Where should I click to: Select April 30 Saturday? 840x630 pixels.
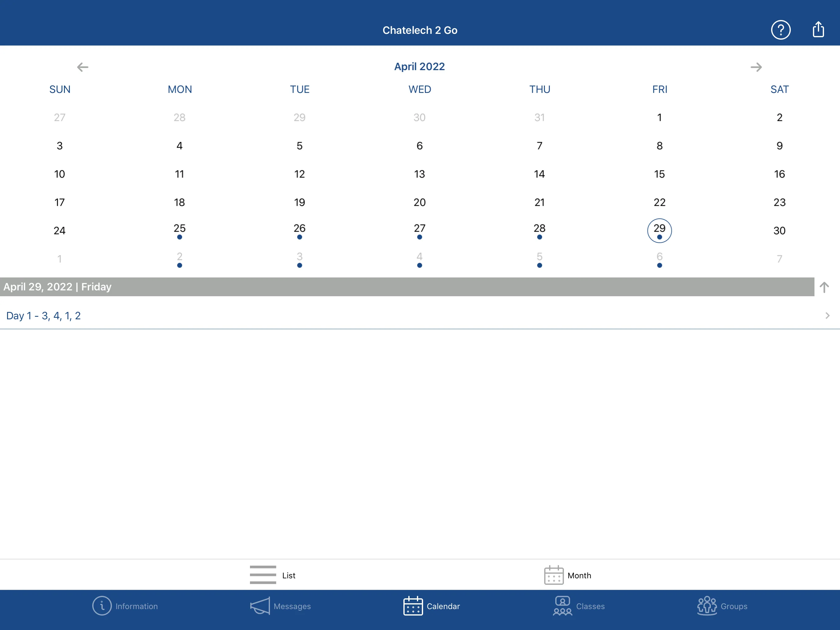tap(779, 231)
